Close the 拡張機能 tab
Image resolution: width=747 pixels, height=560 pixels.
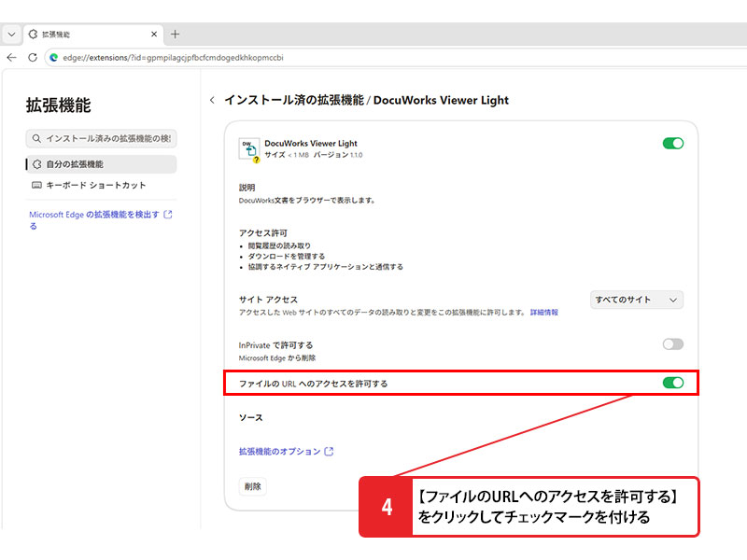154,35
